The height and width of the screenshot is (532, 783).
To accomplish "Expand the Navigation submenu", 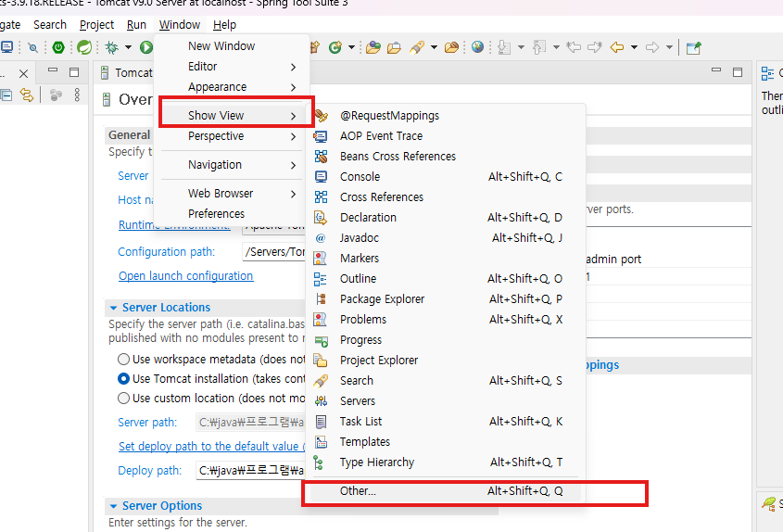I will click(232, 165).
